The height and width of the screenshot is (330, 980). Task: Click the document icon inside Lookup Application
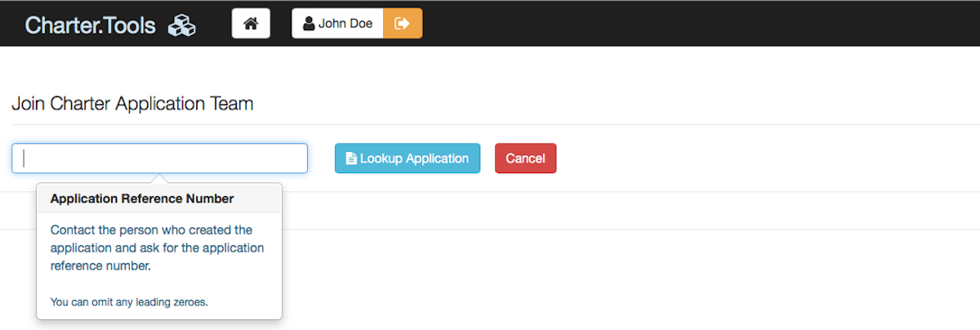[351, 158]
